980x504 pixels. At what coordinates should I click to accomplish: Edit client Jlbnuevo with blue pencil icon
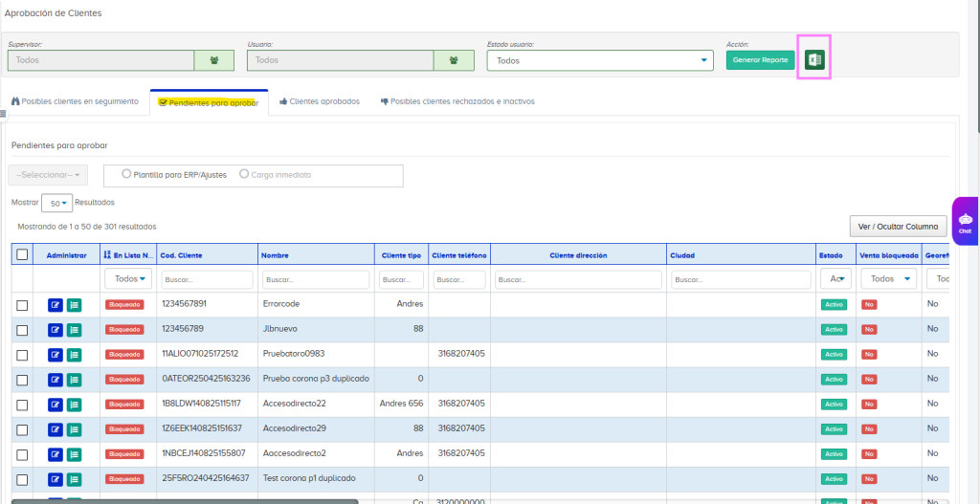click(56, 330)
